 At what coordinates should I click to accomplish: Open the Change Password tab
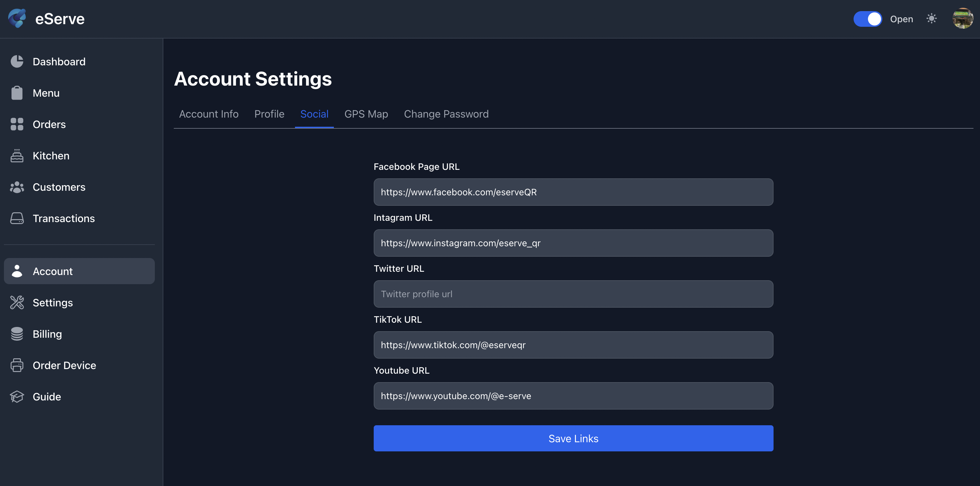pyautogui.click(x=446, y=114)
